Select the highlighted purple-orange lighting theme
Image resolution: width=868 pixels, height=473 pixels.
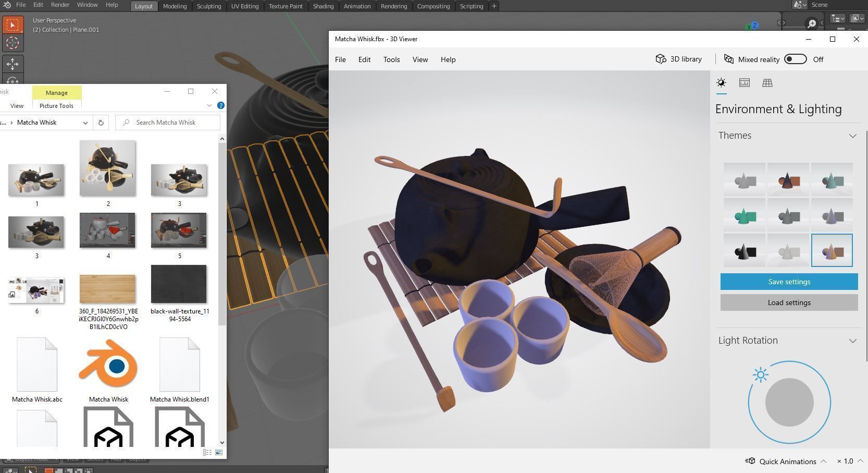point(832,250)
